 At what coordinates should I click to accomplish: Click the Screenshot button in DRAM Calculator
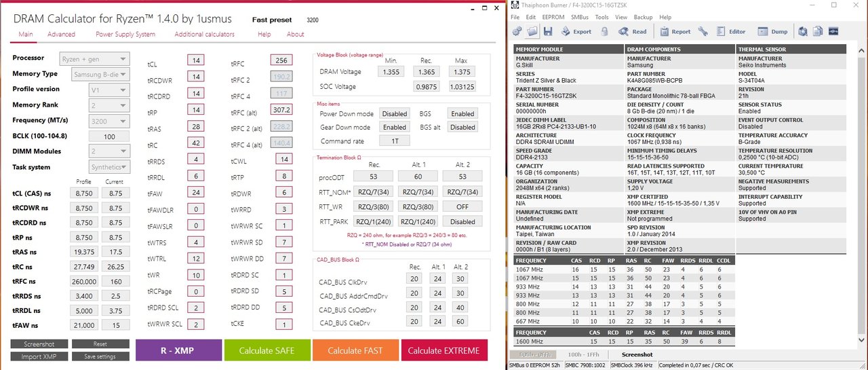38,344
